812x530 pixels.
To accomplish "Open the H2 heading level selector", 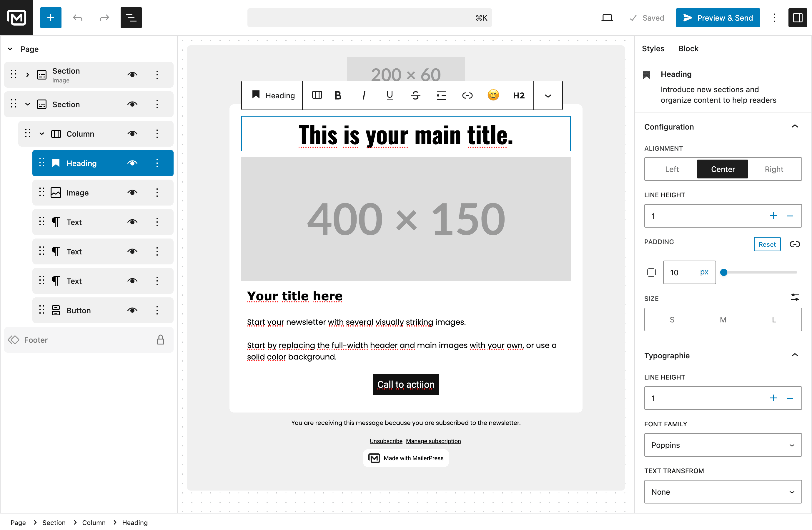I will click(519, 95).
